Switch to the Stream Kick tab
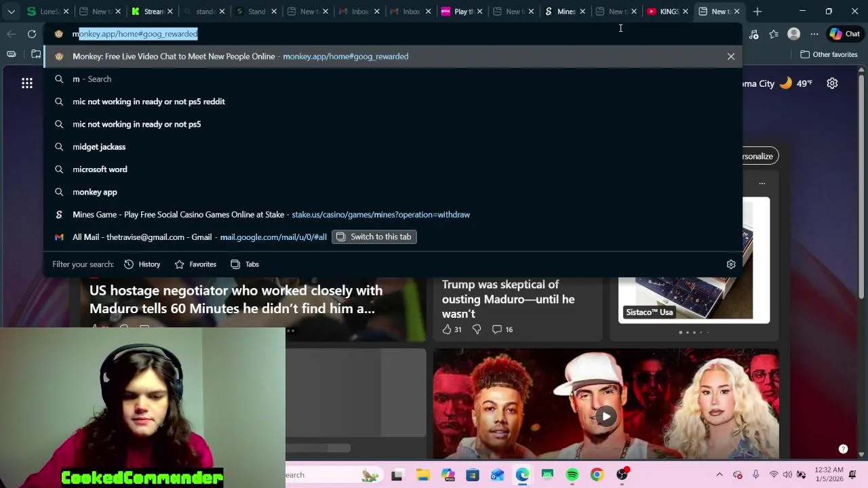This screenshot has width=868, height=488. (152, 12)
